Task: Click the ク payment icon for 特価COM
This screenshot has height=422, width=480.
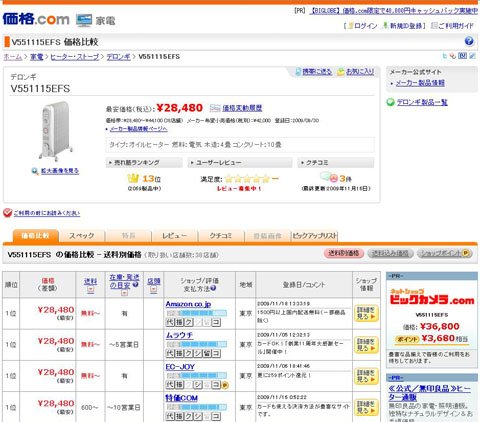Action: tap(189, 416)
